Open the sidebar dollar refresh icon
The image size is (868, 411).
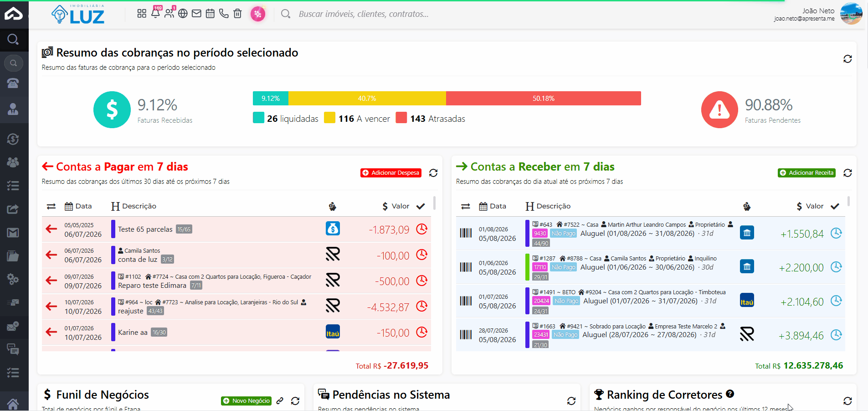pos(13,139)
